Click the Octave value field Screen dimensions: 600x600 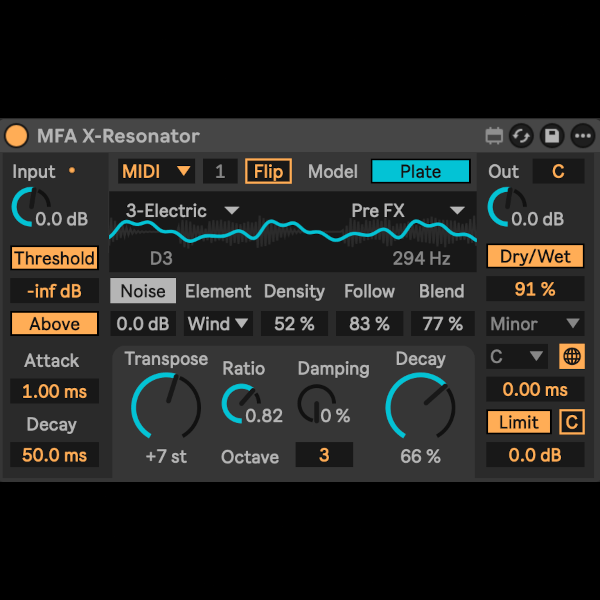point(324,455)
